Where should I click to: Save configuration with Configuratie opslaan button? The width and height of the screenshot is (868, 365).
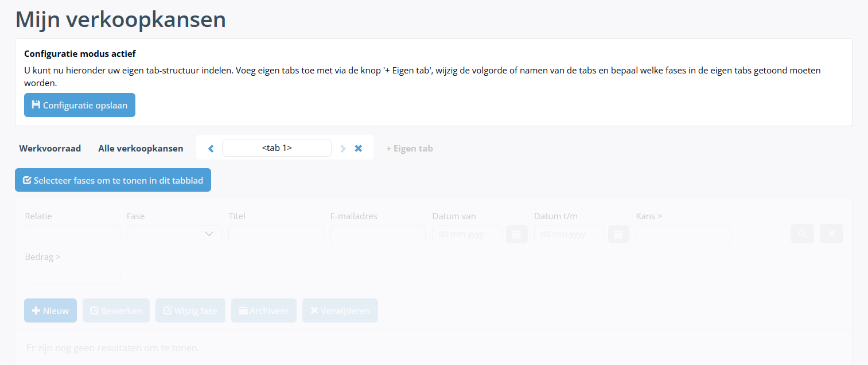80,105
